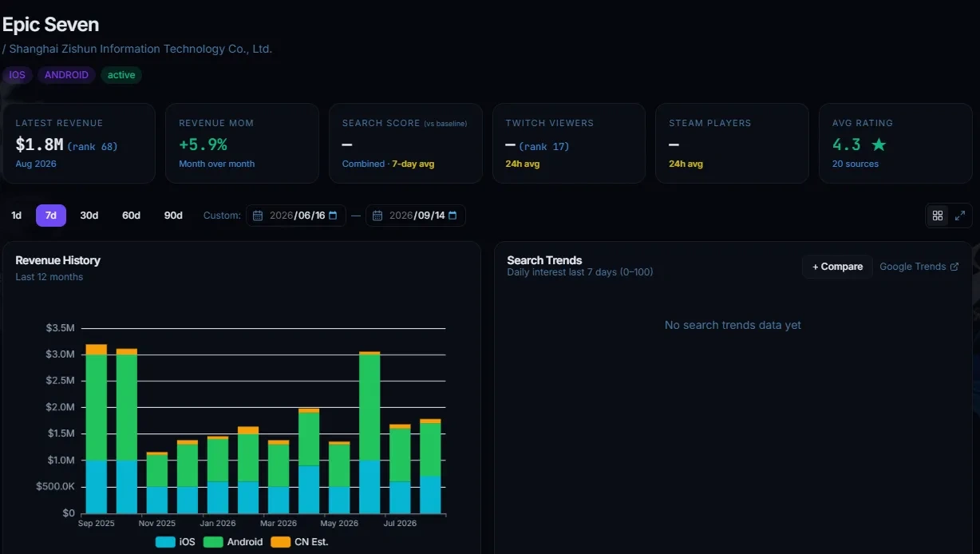Select the 1d time range
Screen dimensions: 980x554
17,216
